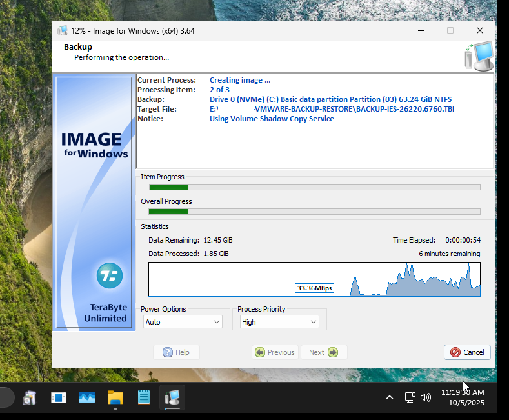The image size is (509, 420).
Task: Click the Data Processed 1.85 GiB value
Action: tap(216, 254)
